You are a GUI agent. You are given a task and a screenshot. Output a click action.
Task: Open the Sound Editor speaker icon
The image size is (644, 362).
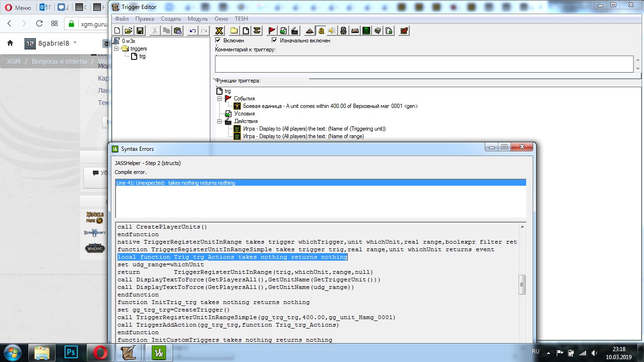pyautogui.click(x=332, y=31)
